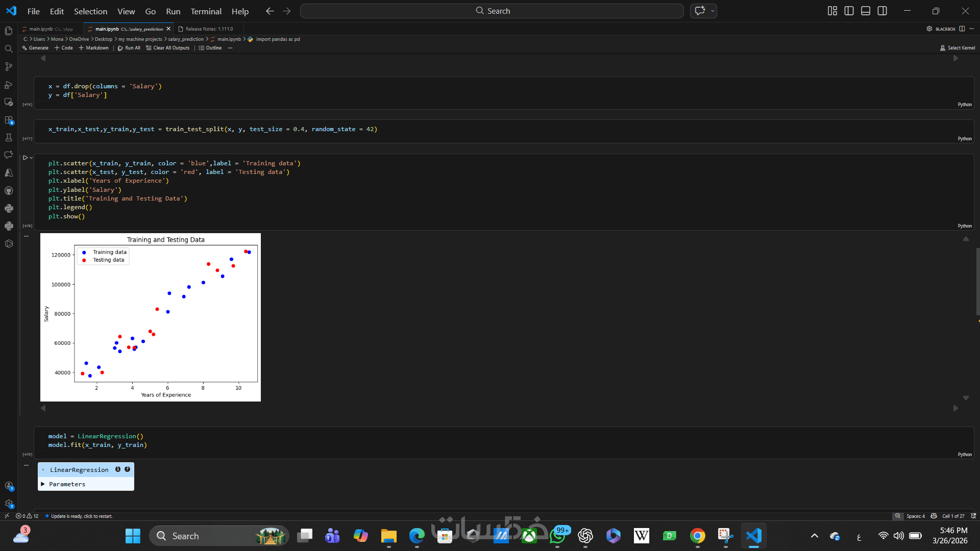
Task: Open the Source Control view
Action: [9, 67]
